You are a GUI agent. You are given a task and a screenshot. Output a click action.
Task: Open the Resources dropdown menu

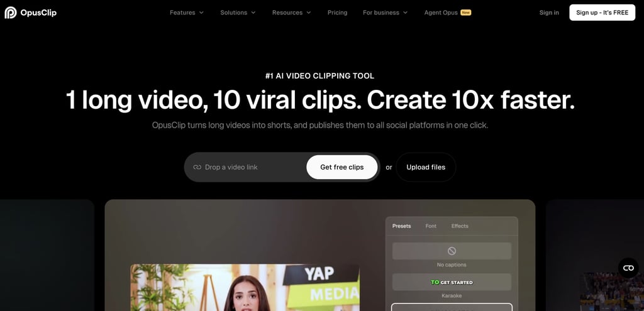292,13
